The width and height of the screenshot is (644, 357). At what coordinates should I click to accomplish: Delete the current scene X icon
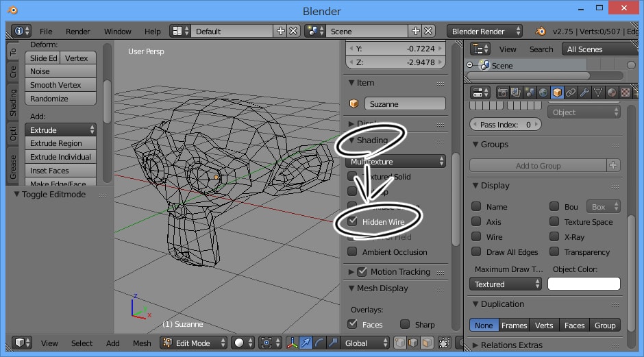(x=428, y=31)
